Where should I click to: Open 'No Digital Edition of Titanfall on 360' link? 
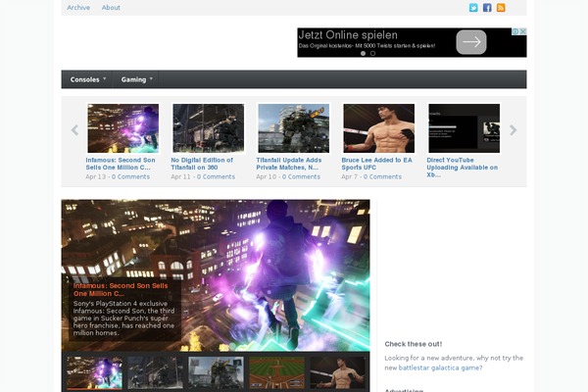point(202,164)
